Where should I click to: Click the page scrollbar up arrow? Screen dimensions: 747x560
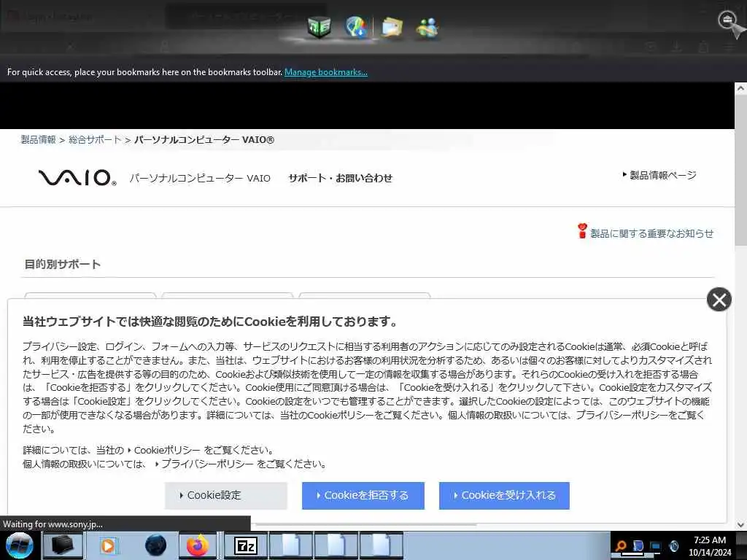pos(741,88)
